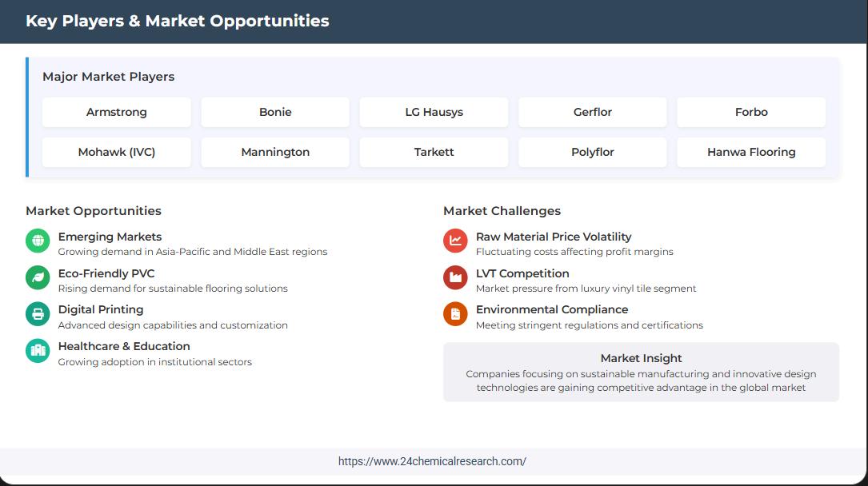Select the Bonie player card
Screen dimensions: 868x486
click(275, 113)
